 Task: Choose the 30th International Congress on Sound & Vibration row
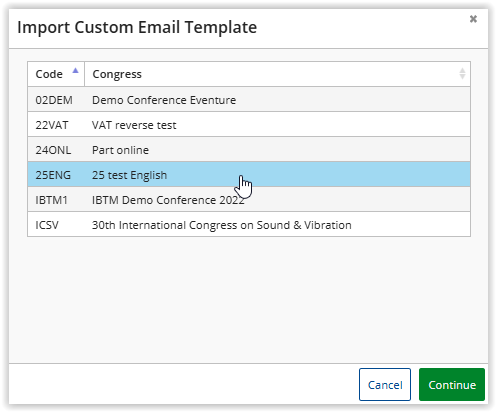click(249, 224)
